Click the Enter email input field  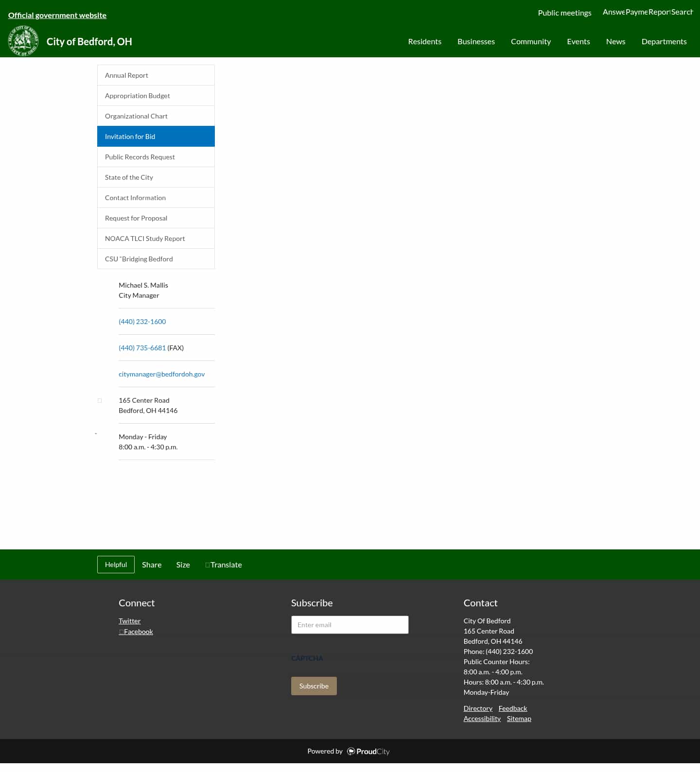click(x=350, y=625)
